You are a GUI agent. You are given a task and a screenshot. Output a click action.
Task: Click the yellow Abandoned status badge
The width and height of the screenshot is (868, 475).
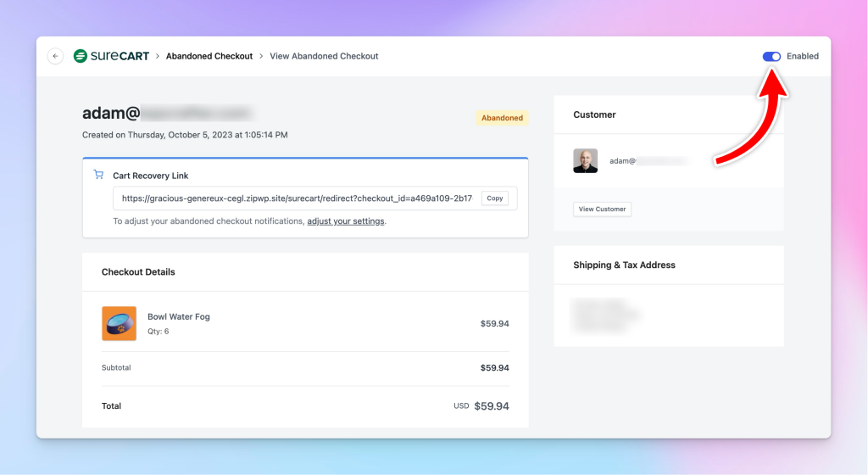[502, 118]
